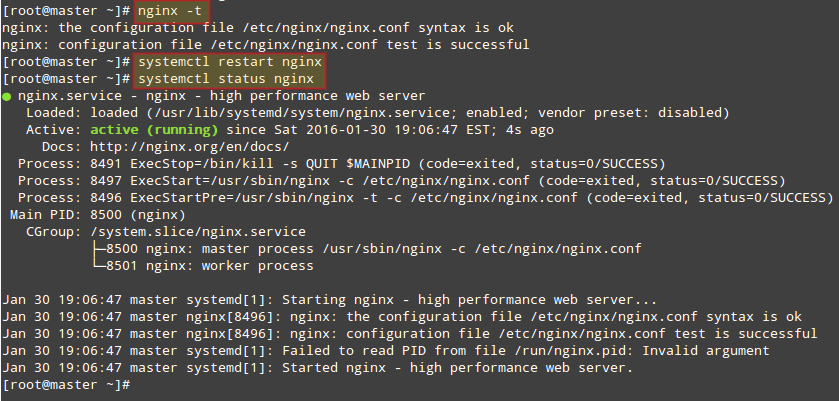
Task: Click the "systemctl restart nginx" command text
Action: [231, 61]
